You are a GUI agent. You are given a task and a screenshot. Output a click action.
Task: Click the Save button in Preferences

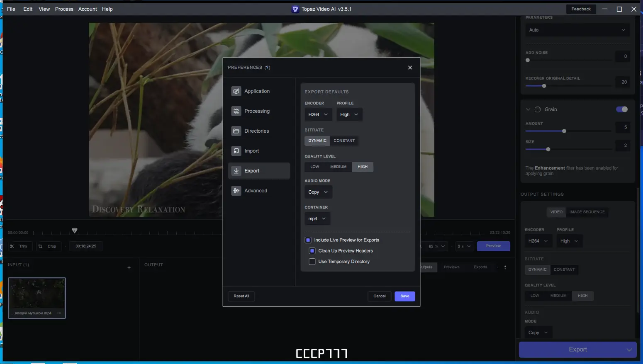click(405, 296)
